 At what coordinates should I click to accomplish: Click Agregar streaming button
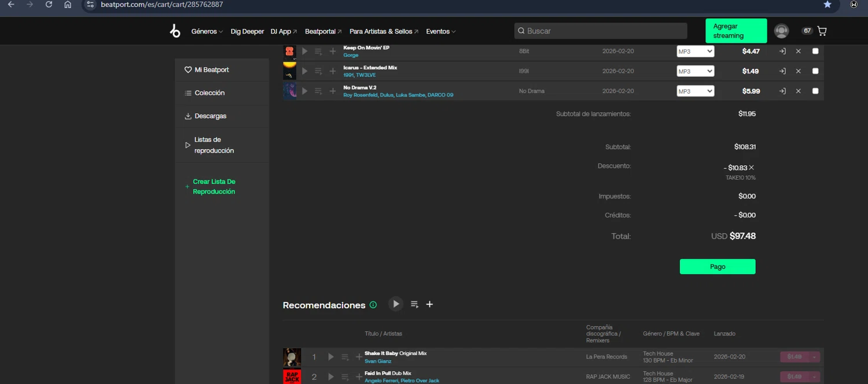[736, 31]
